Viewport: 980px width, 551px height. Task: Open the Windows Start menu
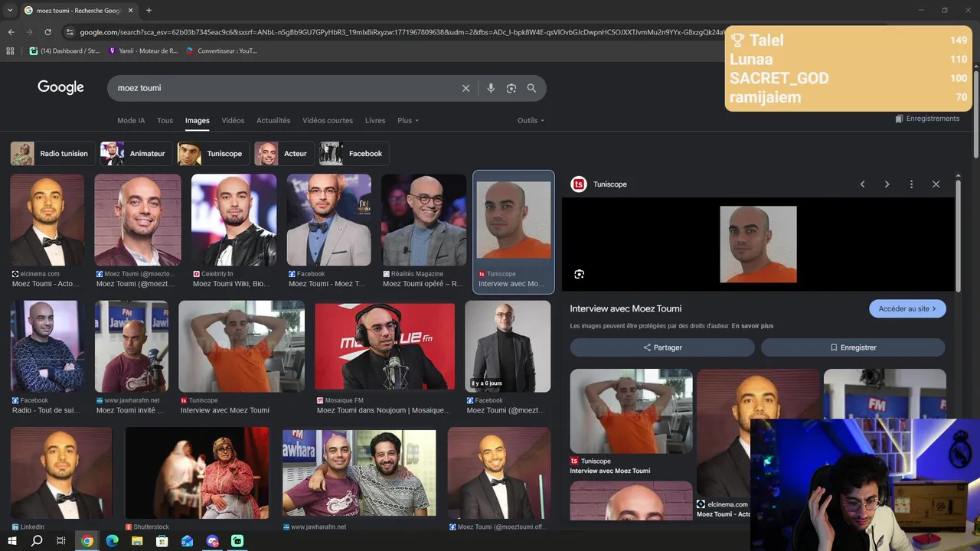(11, 541)
